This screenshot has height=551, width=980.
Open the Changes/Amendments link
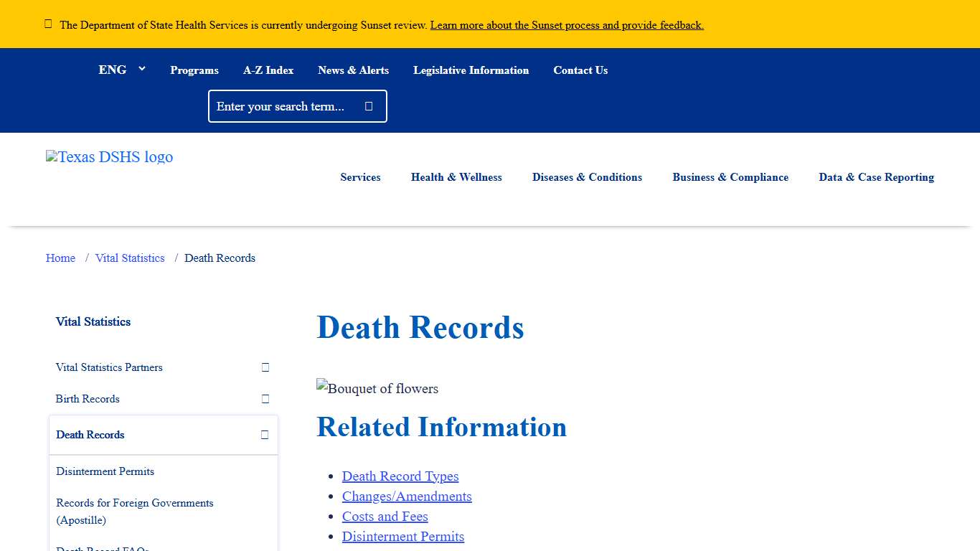(407, 496)
